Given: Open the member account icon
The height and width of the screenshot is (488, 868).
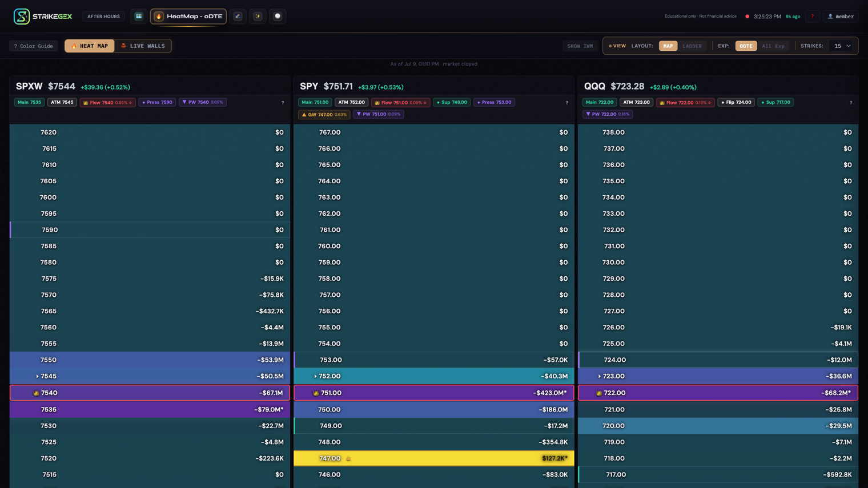Looking at the screenshot, I should coord(830,17).
